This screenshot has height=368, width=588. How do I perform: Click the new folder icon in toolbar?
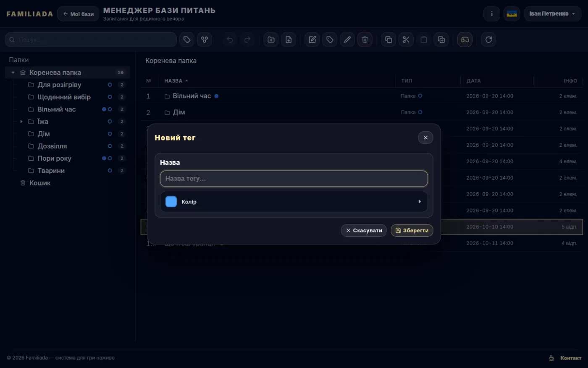[x=271, y=40]
